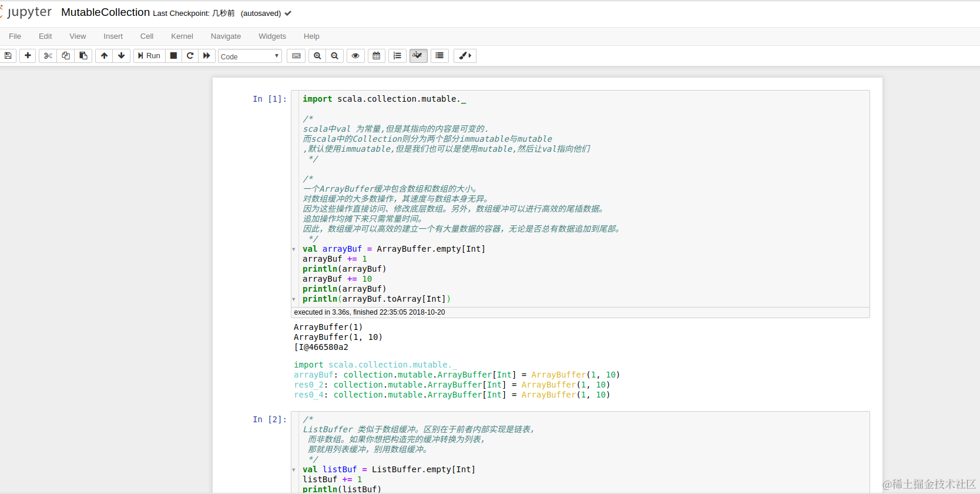Run the current cell
This screenshot has width=980, height=494.
149,56
